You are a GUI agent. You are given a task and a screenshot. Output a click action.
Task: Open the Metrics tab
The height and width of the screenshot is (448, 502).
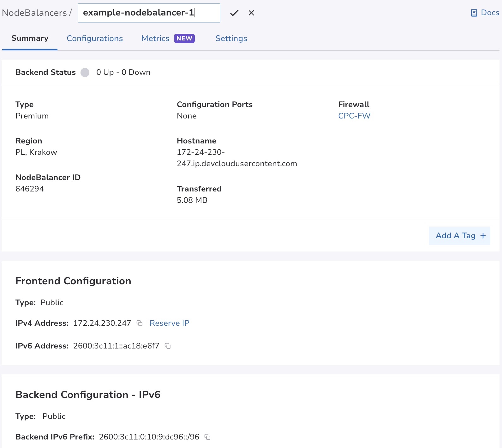coord(155,38)
